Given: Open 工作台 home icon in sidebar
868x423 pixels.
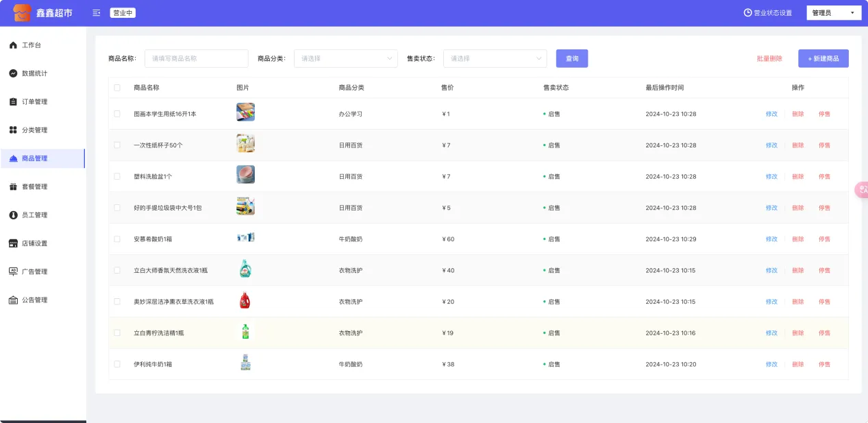Looking at the screenshot, I should pyautogui.click(x=13, y=45).
